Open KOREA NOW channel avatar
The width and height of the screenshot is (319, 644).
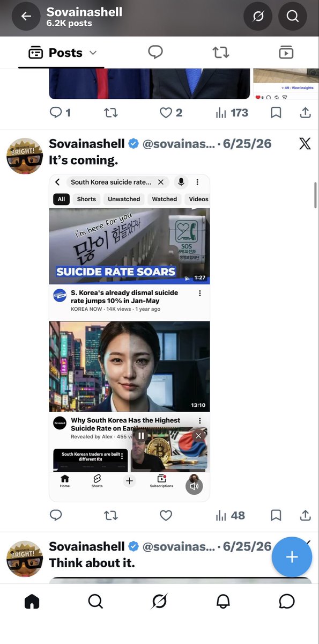(60, 295)
